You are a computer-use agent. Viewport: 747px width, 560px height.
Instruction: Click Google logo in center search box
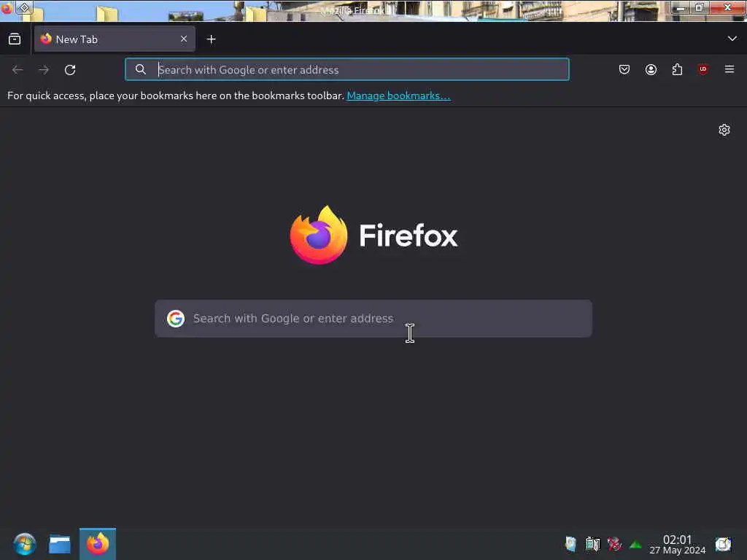tap(175, 319)
